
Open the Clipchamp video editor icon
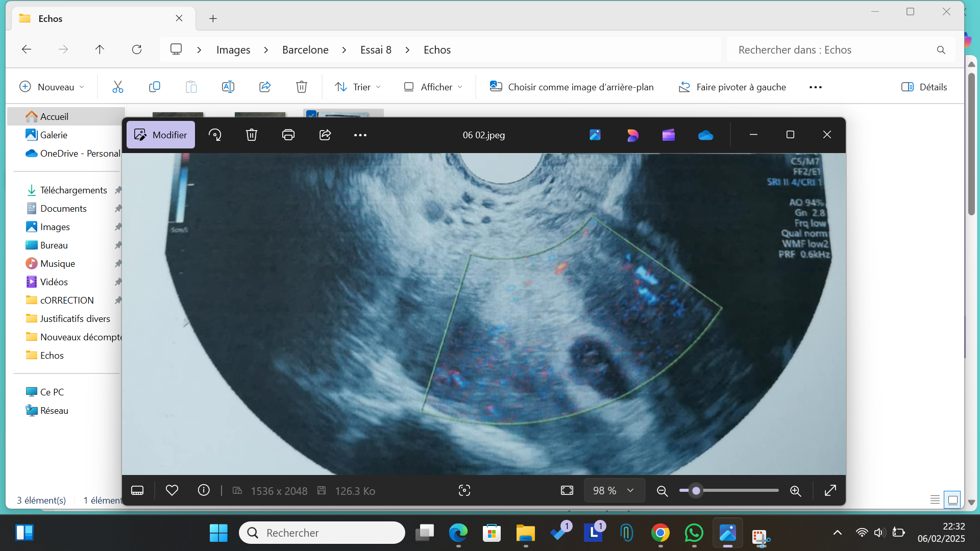click(x=669, y=135)
